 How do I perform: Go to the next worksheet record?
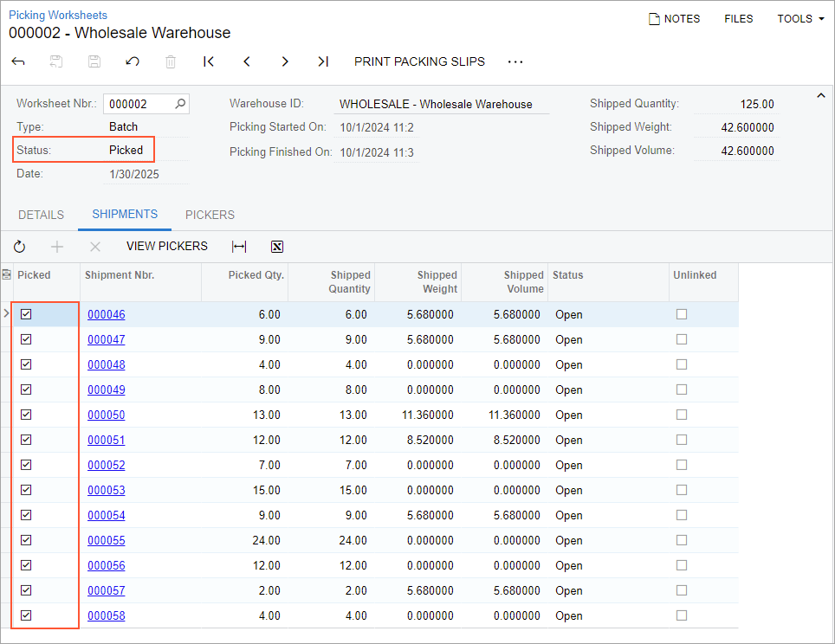pyautogui.click(x=285, y=61)
